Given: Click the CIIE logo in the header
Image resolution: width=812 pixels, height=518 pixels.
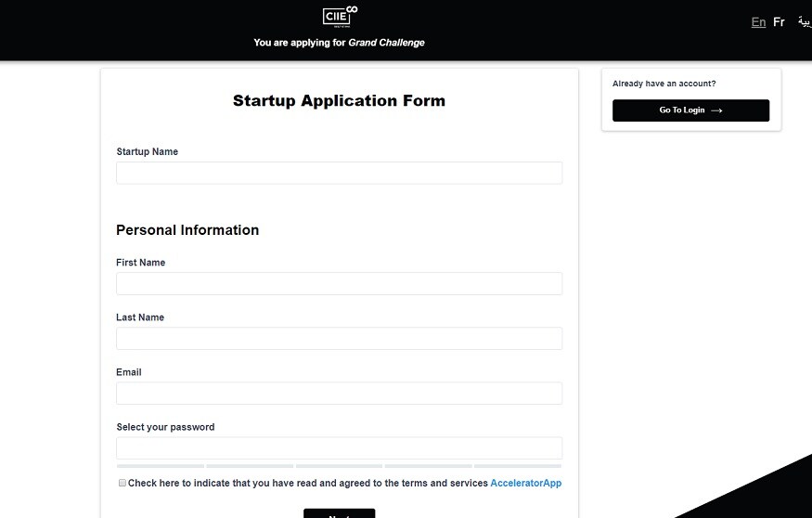Looking at the screenshot, I should click(x=340, y=17).
